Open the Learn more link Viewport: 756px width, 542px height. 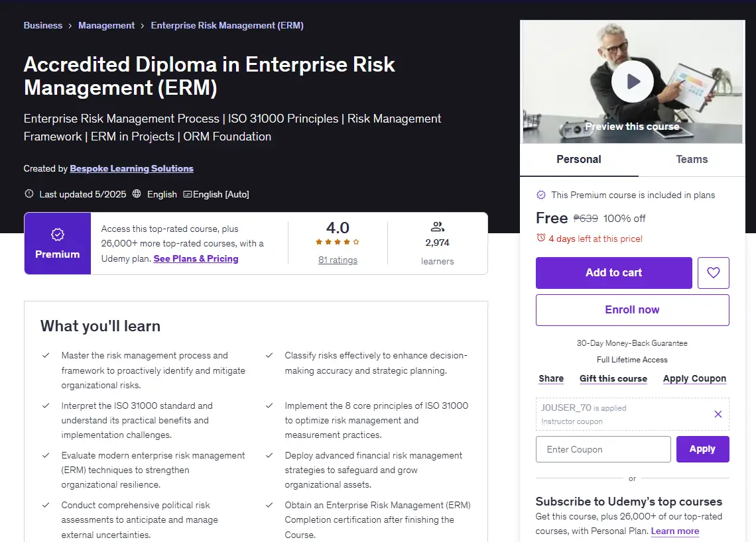coord(675,531)
